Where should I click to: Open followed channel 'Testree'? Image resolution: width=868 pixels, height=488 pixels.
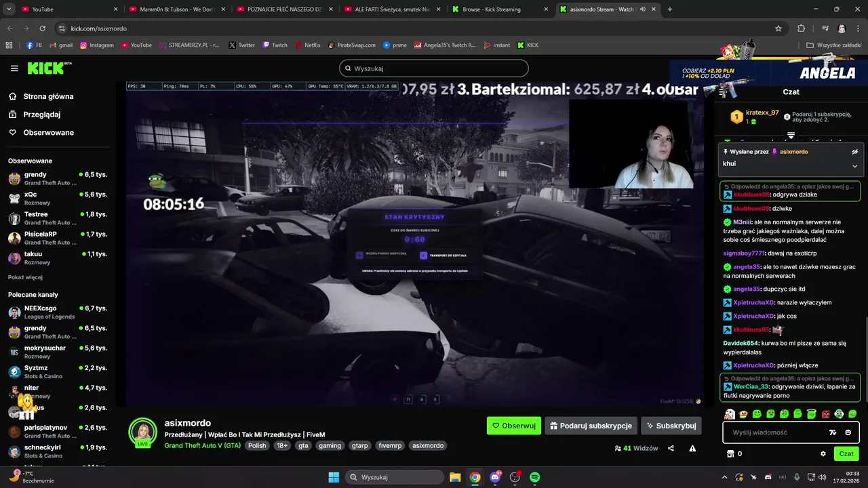pos(58,218)
